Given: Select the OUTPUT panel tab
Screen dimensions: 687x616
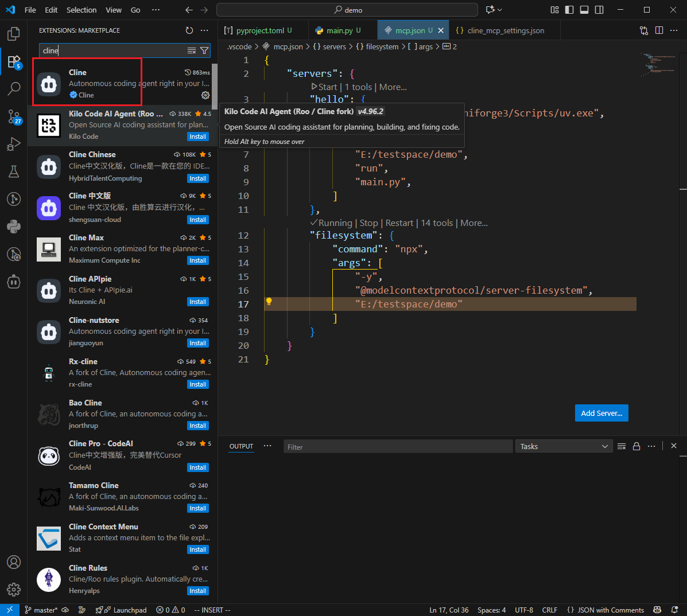Looking at the screenshot, I should tap(241, 446).
